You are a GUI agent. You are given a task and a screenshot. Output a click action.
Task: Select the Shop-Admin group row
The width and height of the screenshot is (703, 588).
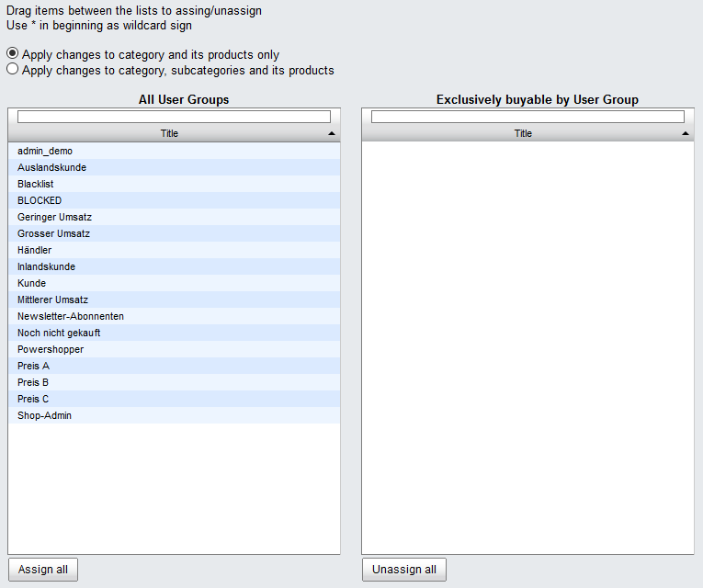[x=174, y=416]
